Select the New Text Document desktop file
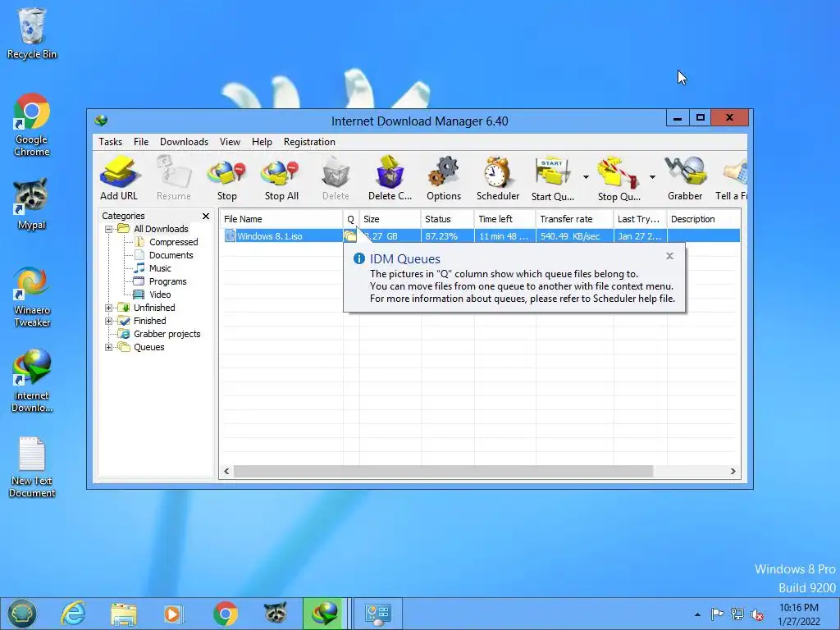840x630 pixels. click(x=32, y=467)
